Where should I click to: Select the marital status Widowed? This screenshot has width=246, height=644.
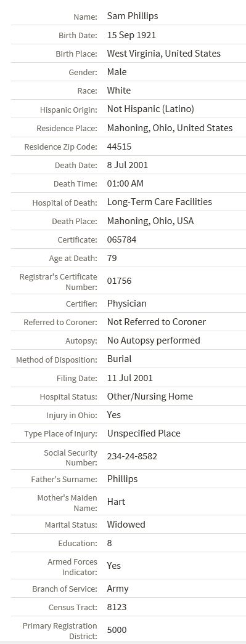coord(126,525)
